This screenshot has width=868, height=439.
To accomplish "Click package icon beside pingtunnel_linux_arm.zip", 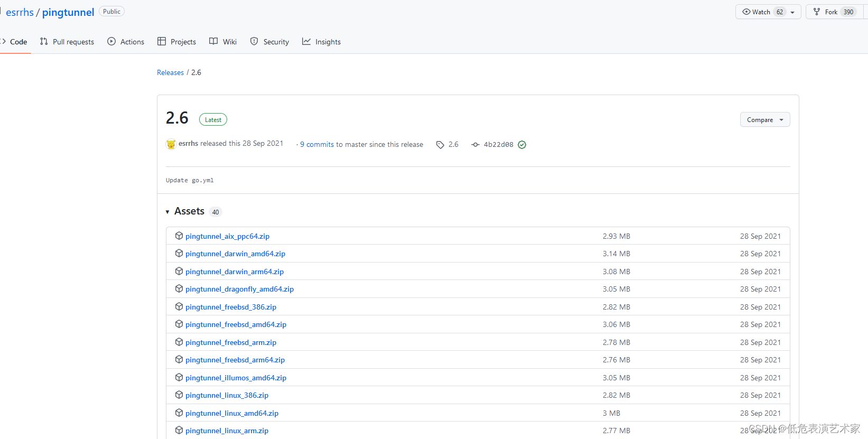I will pos(179,431).
